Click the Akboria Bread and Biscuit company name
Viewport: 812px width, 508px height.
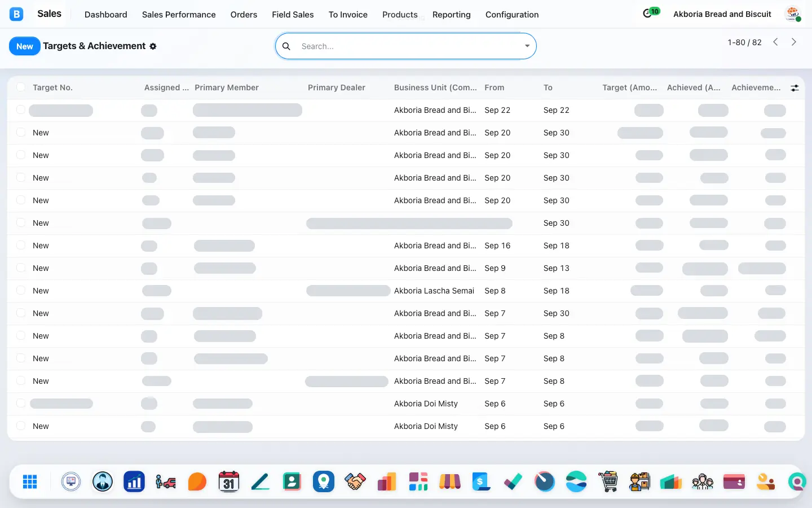(722, 14)
